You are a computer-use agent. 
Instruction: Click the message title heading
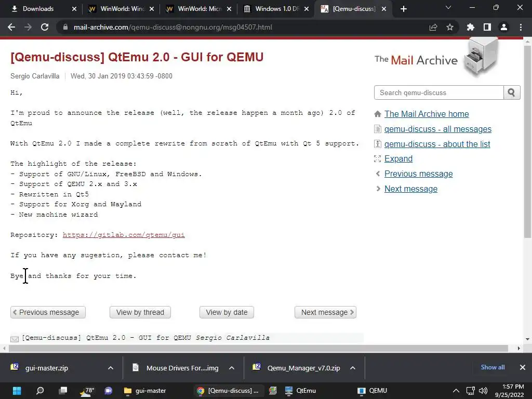point(137,57)
